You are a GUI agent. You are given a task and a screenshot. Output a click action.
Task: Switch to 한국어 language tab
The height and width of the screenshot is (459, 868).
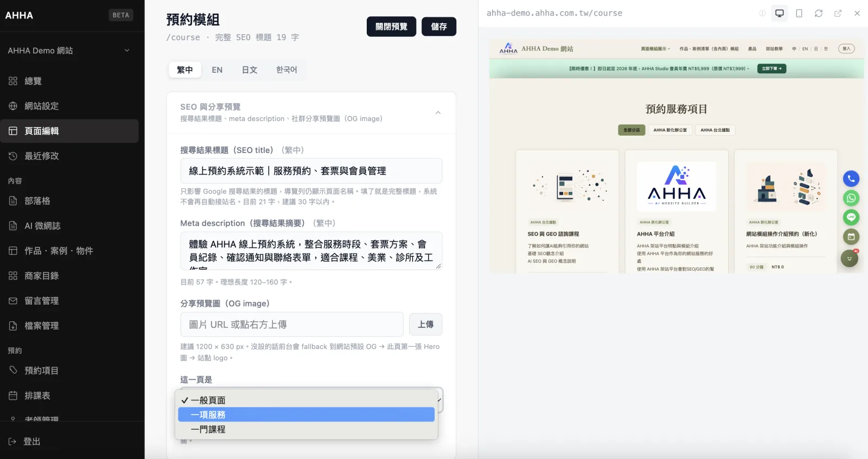tap(286, 70)
